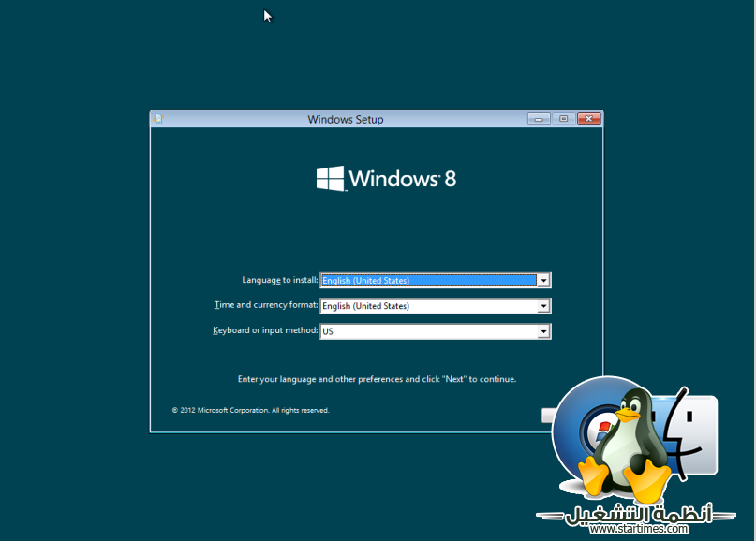The image size is (756, 541).
Task: Expand Time and currency format dropdown arrow
Action: pos(543,306)
